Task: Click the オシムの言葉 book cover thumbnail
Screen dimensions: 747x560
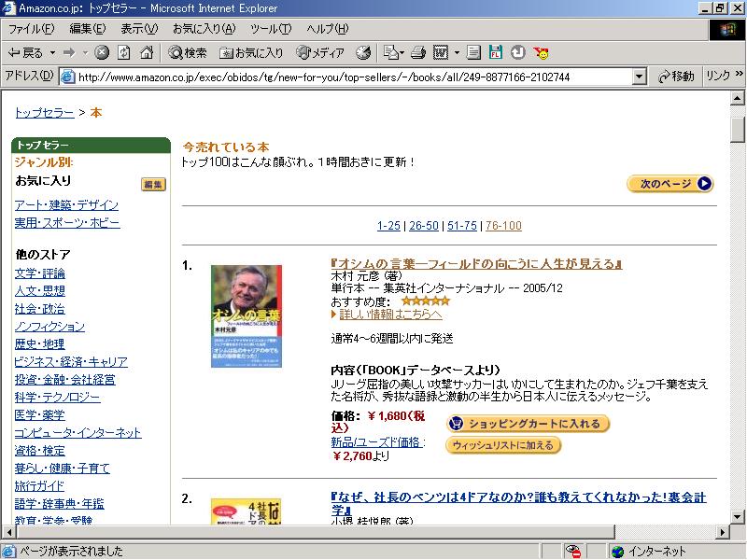Action: coord(247,316)
